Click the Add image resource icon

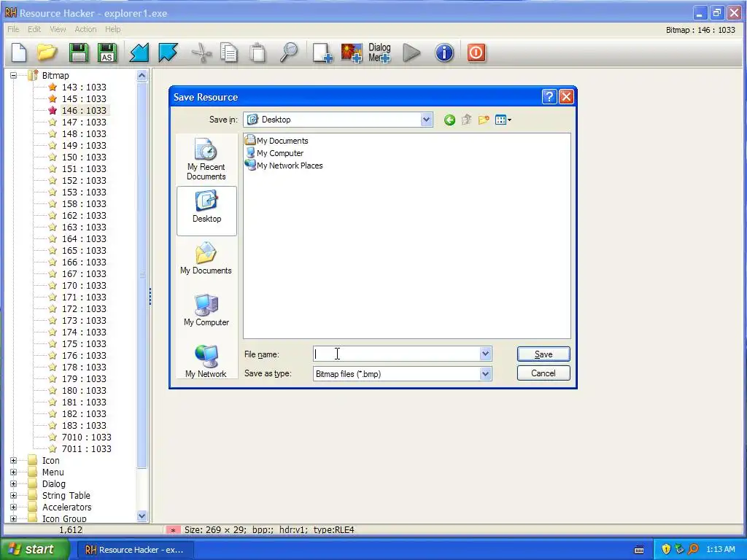pos(352,52)
